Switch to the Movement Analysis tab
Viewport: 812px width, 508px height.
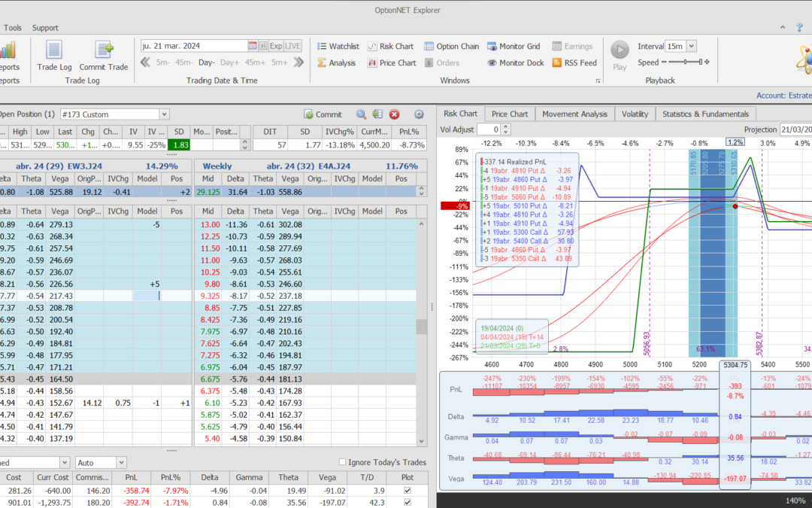[574, 114]
